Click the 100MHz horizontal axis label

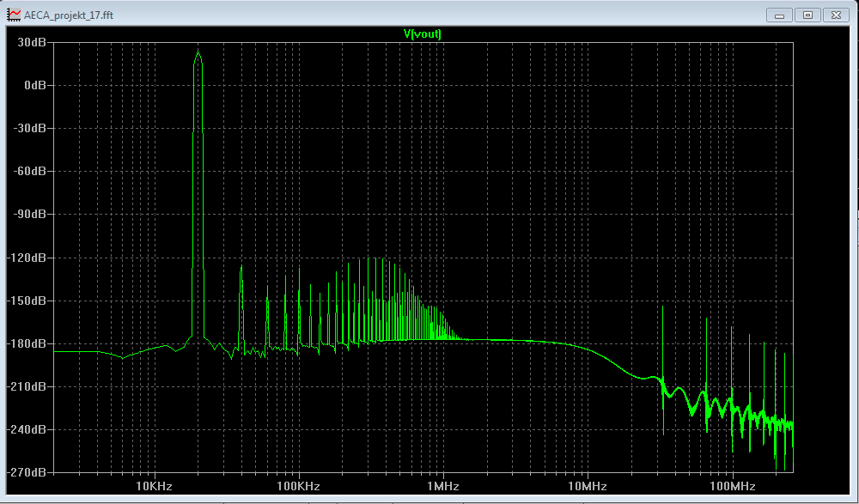pos(732,486)
